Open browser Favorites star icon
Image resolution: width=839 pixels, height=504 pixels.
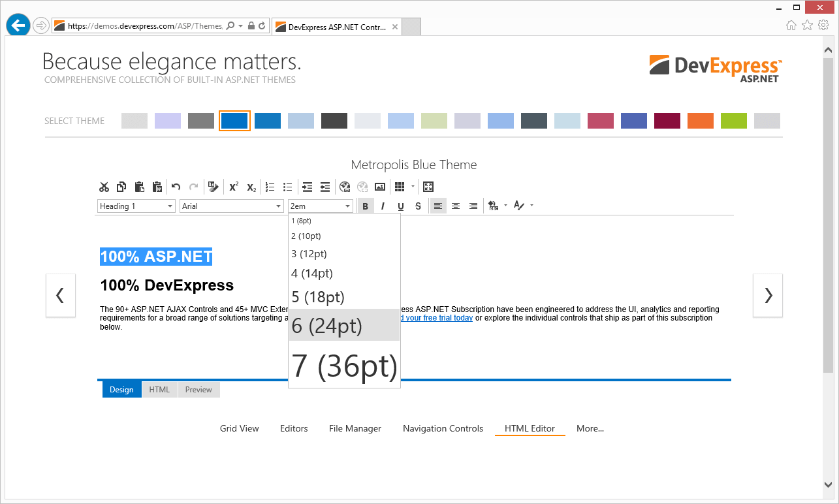coord(807,25)
